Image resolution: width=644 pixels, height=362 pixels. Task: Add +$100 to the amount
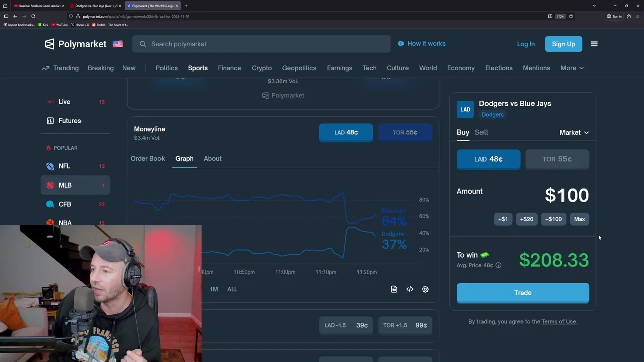(553, 219)
